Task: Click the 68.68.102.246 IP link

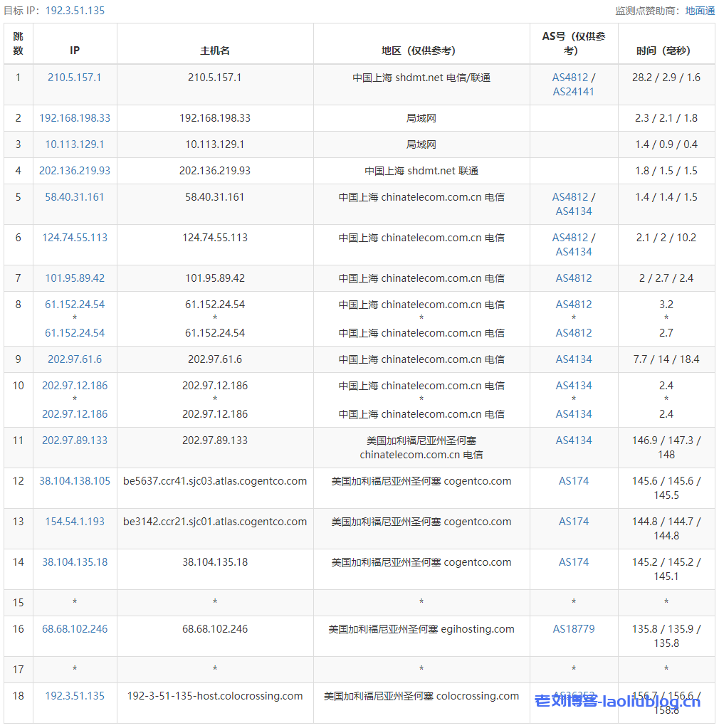Action: tap(75, 629)
